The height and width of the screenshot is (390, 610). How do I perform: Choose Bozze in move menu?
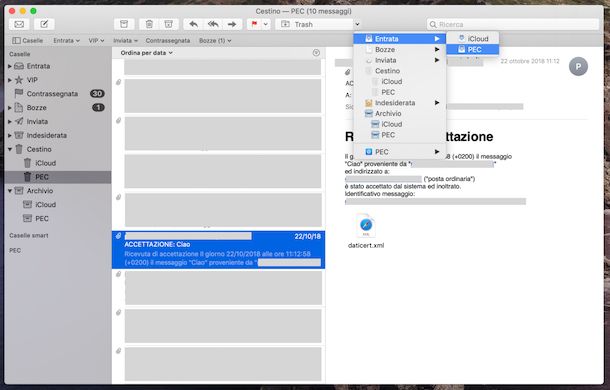(400, 49)
